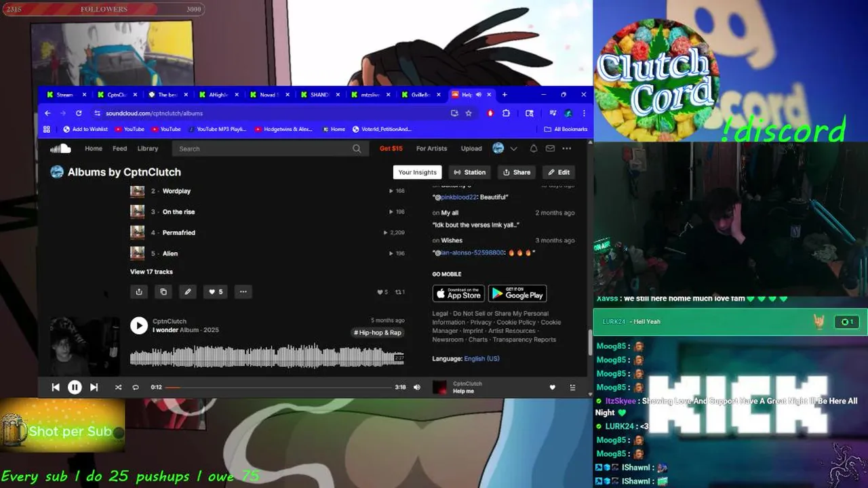Expand the profile avatar dropdown arrow
This screenshot has width=868, height=488.
513,148
